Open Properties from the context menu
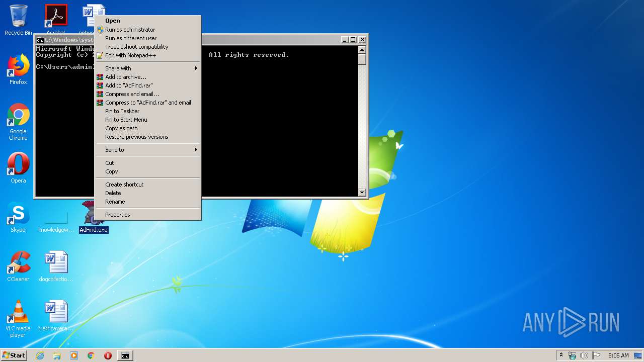Viewport: 644px width, 362px height. (148, 215)
